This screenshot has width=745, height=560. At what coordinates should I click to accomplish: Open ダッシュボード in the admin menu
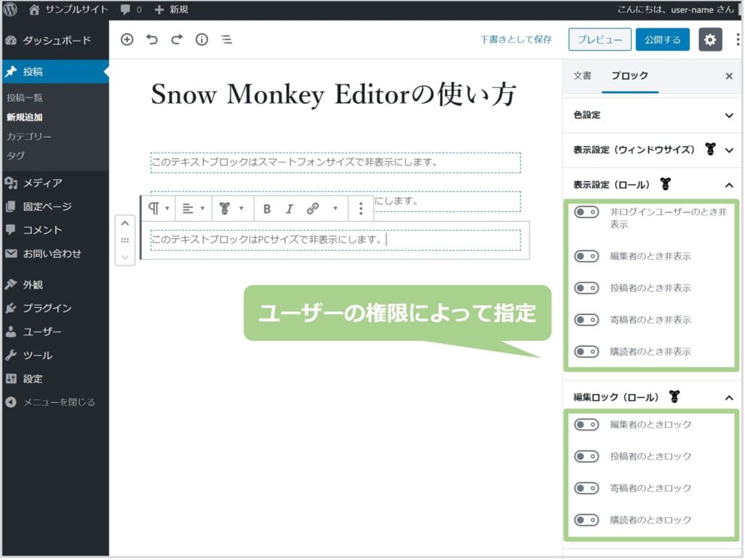click(55, 41)
